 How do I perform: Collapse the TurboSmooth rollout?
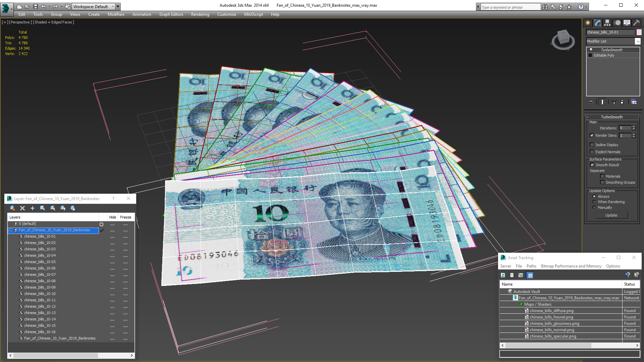click(588, 117)
